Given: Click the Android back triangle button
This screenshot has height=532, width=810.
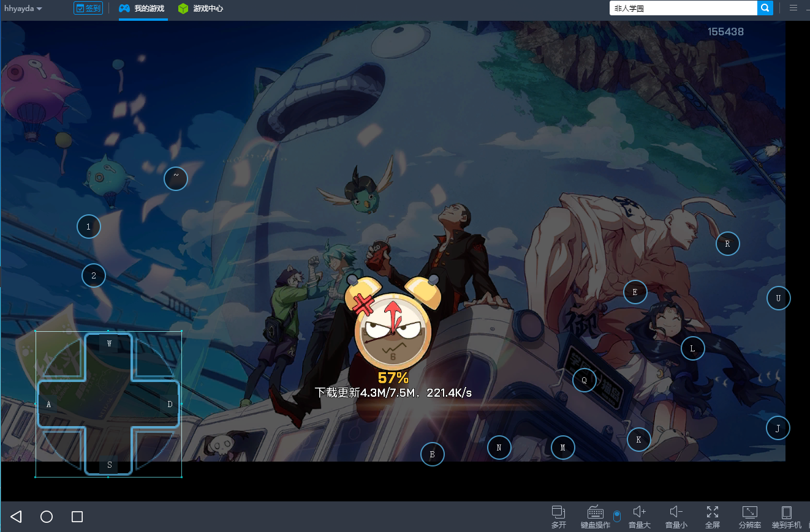Looking at the screenshot, I should tap(17, 517).
